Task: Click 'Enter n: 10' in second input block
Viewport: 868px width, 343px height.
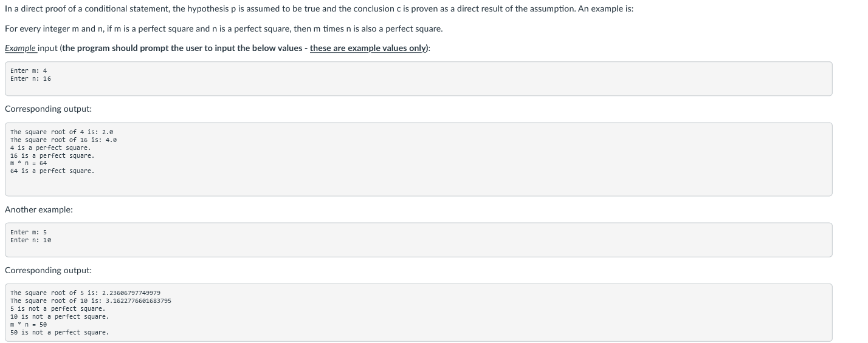Action: tap(30, 240)
